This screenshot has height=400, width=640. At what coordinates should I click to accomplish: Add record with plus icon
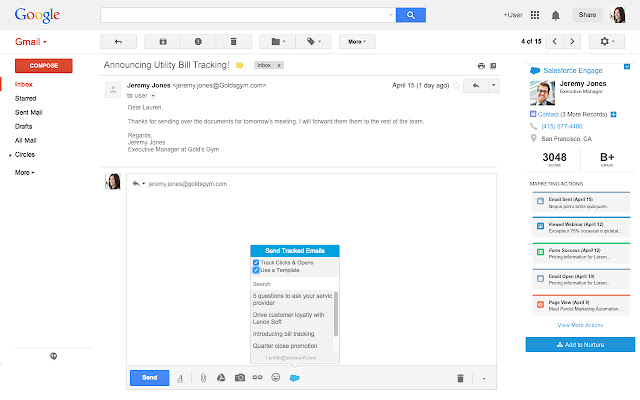613,115
